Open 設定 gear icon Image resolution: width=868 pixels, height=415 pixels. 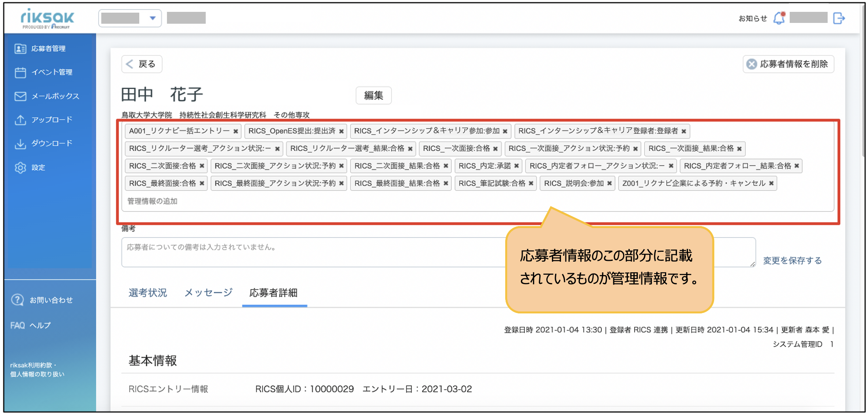(x=20, y=168)
